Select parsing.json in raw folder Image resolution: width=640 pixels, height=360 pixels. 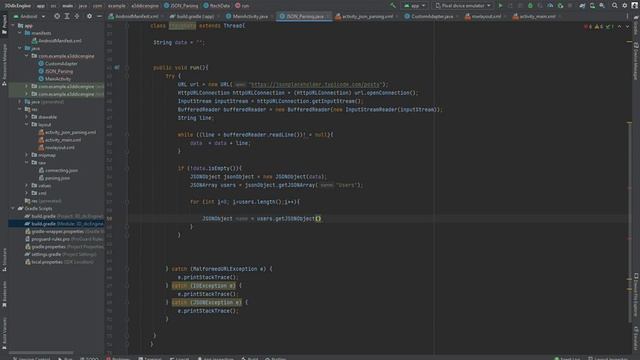click(x=54, y=178)
